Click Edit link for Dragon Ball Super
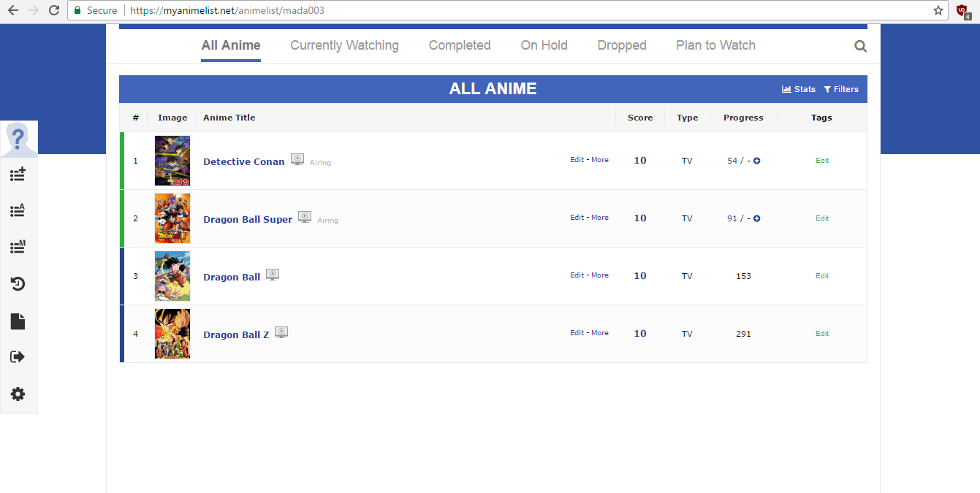This screenshot has height=493, width=980. 577,218
